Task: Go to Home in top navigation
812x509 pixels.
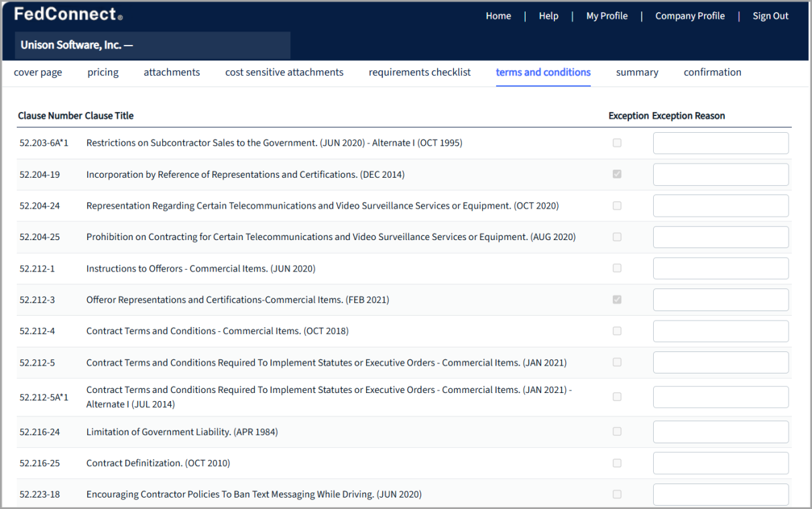Action: [x=498, y=16]
